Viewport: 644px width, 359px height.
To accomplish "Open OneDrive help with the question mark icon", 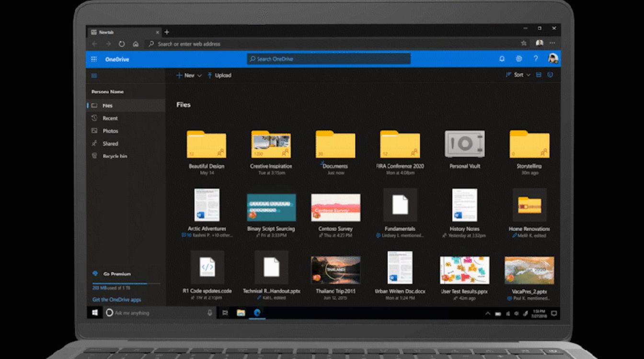I will tap(535, 58).
